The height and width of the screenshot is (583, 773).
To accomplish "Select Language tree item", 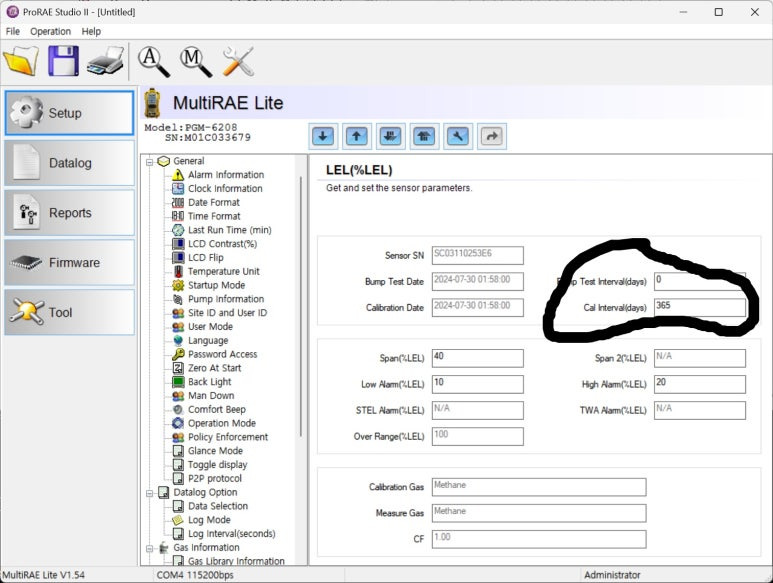I will point(208,340).
